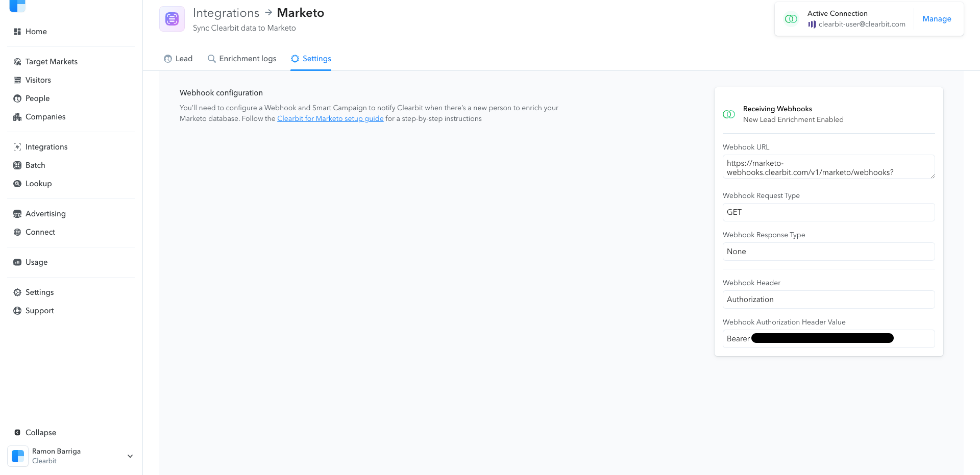Image resolution: width=980 pixels, height=475 pixels.
Task: Click the Marketo account icon beside the email
Action: (x=812, y=24)
